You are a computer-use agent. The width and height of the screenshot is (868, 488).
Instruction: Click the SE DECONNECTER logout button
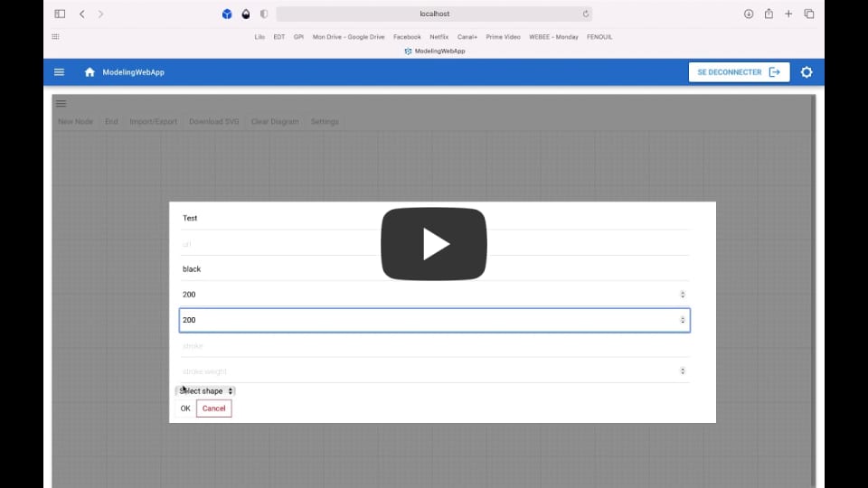pyautogui.click(x=739, y=72)
